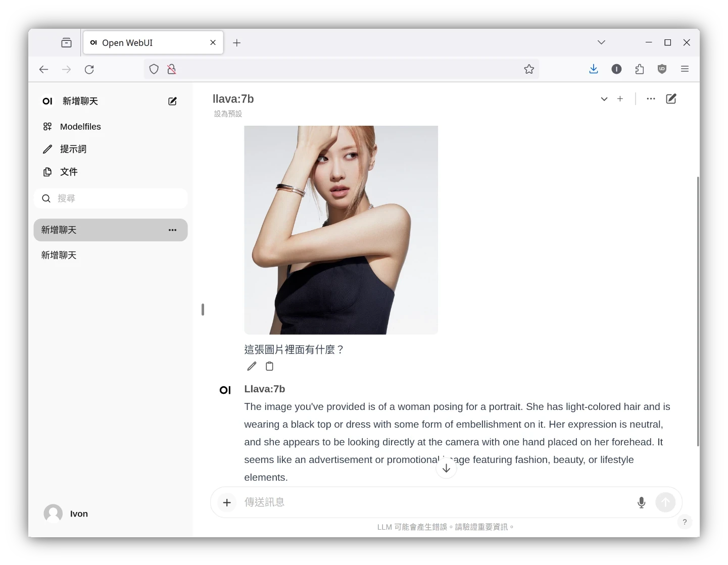Click the edit pencil icon under the user message
728x565 pixels.
pyautogui.click(x=252, y=367)
